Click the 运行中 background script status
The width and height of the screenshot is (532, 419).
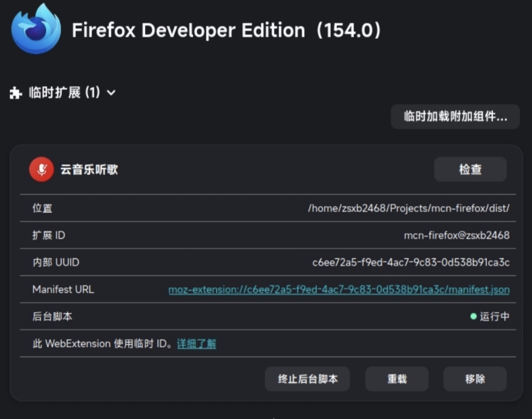(494, 317)
